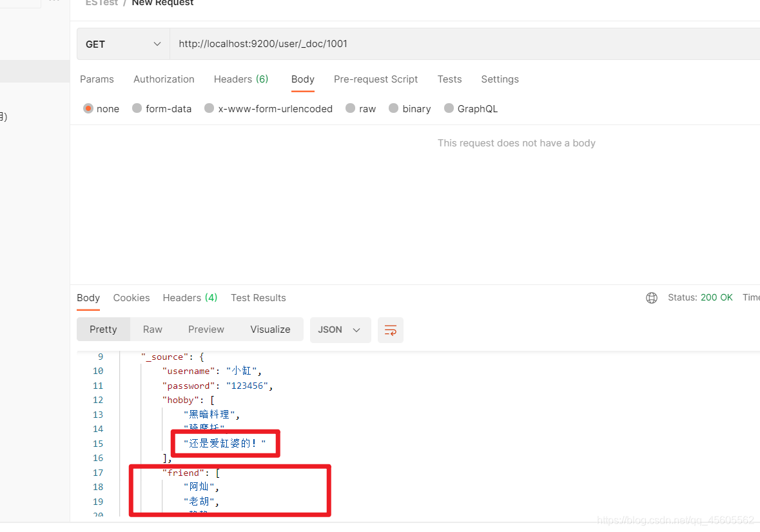
Task: Open the JSON format dropdown
Action: coord(340,330)
